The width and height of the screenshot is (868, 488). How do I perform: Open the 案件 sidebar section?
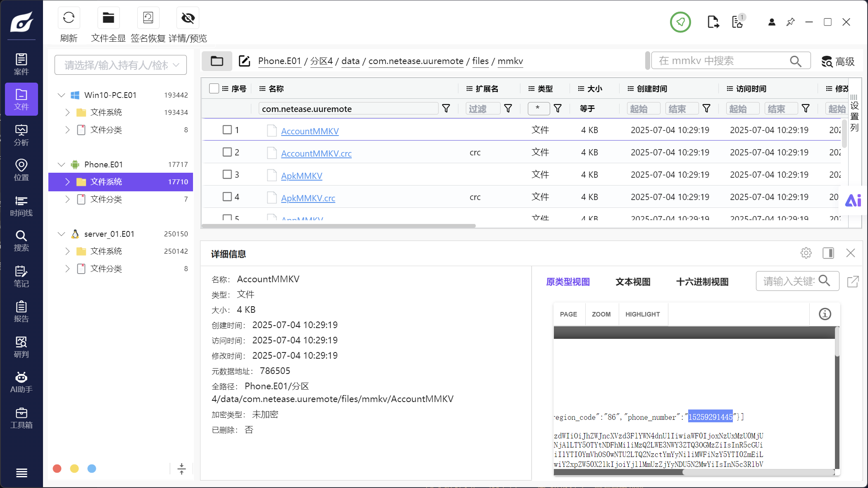tap(21, 64)
